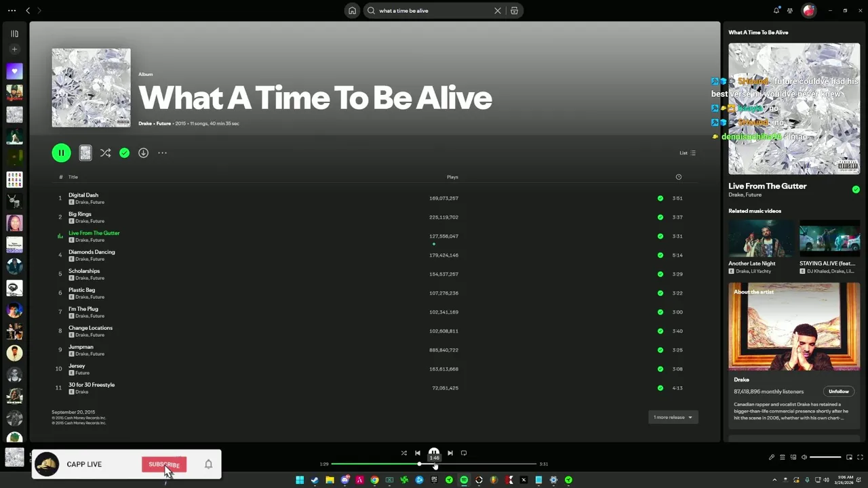The width and height of the screenshot is (868, 488).
Task: Select 'Scholarships' track
Action: [375, 274]
